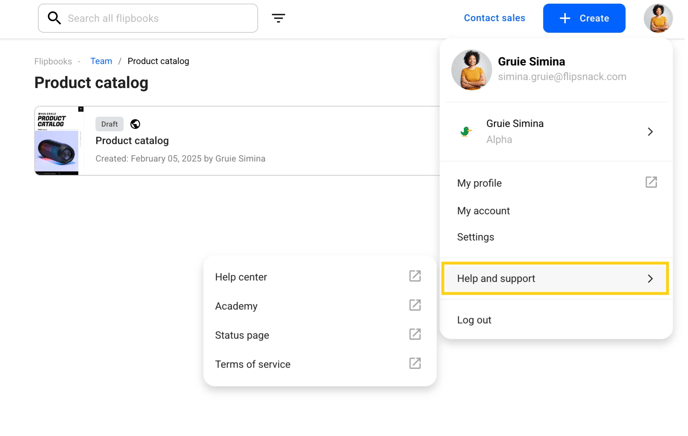
Task: Open Settings from profile menu
Action: tap(475, 237)
